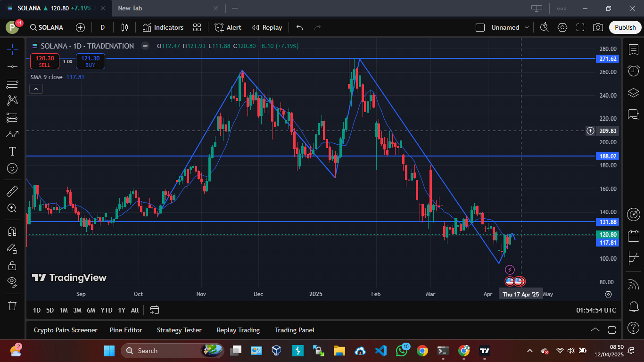Open indicator templates grid
The width and height of the screenshot is (644, 362).
pos(197,27)
